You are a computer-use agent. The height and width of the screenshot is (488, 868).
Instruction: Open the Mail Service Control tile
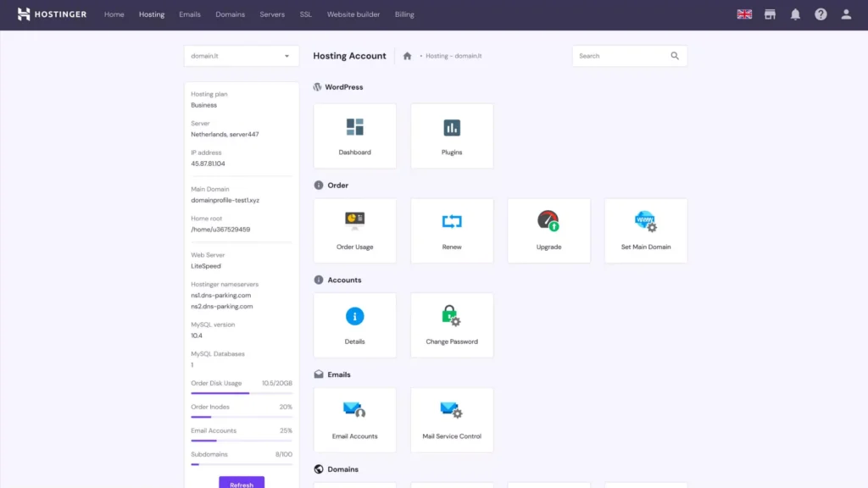[452, 420]
